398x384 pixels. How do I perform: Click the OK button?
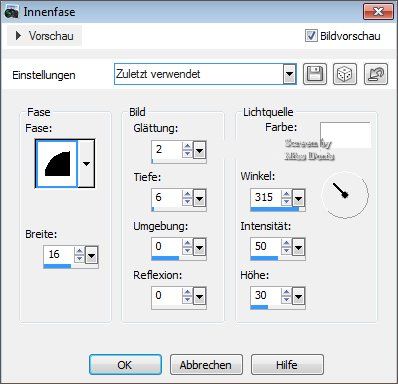tap(125, 365)
